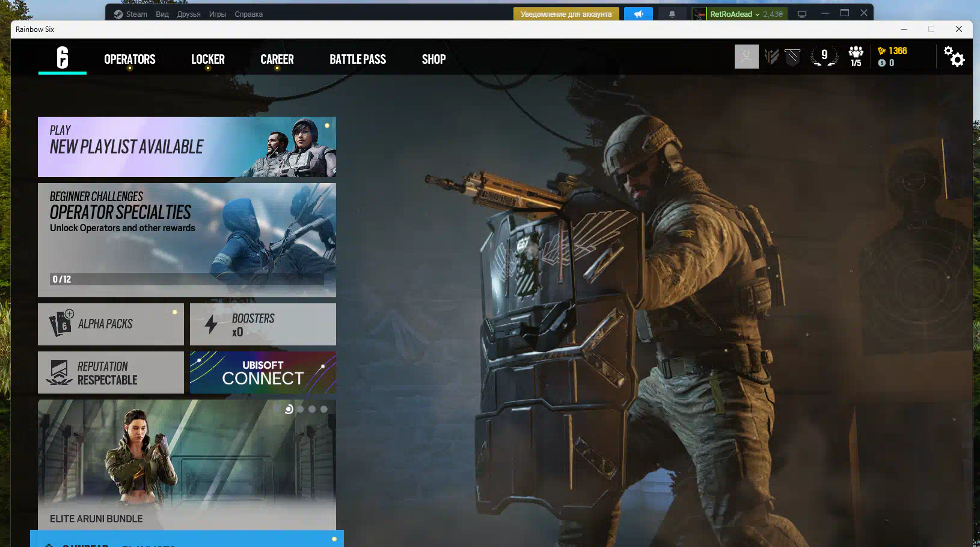Go to the Battle Pass tab
Viewport: 980px width, 547px height.
(358, 59)
